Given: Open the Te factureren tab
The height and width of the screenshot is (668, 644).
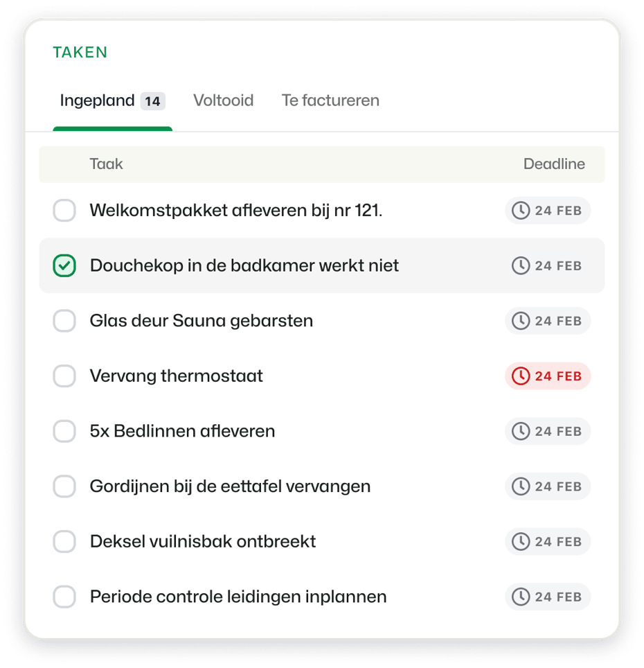Looking at the screenshot, I should click(x=330, y=100).
